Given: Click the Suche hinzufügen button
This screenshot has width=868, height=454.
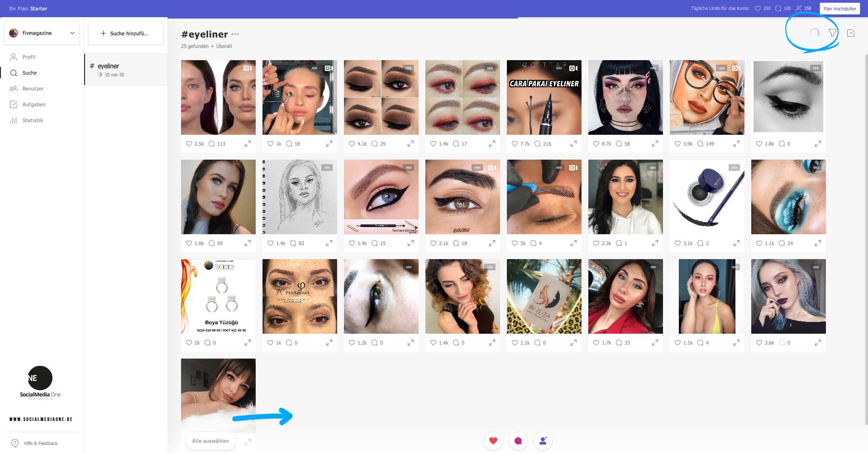Looking at the screenshot, I should click(125, 33).
